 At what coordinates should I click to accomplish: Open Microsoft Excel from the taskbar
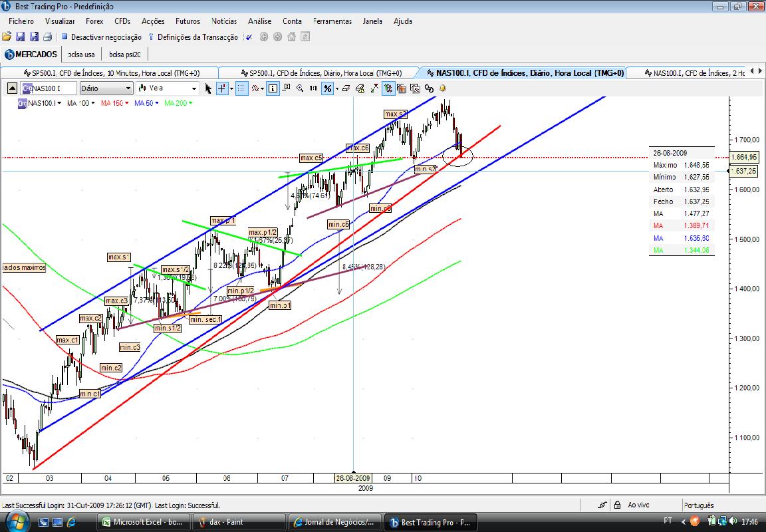pyautogui.click(x=143, y=522)
